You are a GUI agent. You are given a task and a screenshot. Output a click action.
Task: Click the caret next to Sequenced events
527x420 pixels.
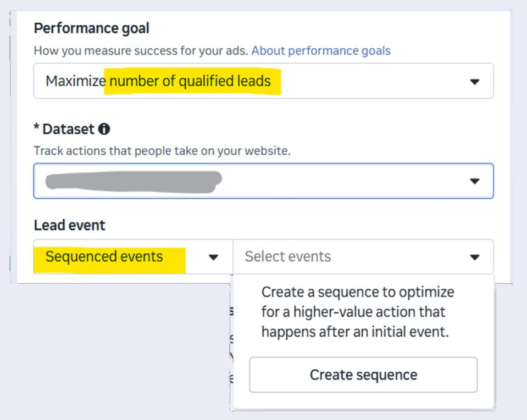213,257
